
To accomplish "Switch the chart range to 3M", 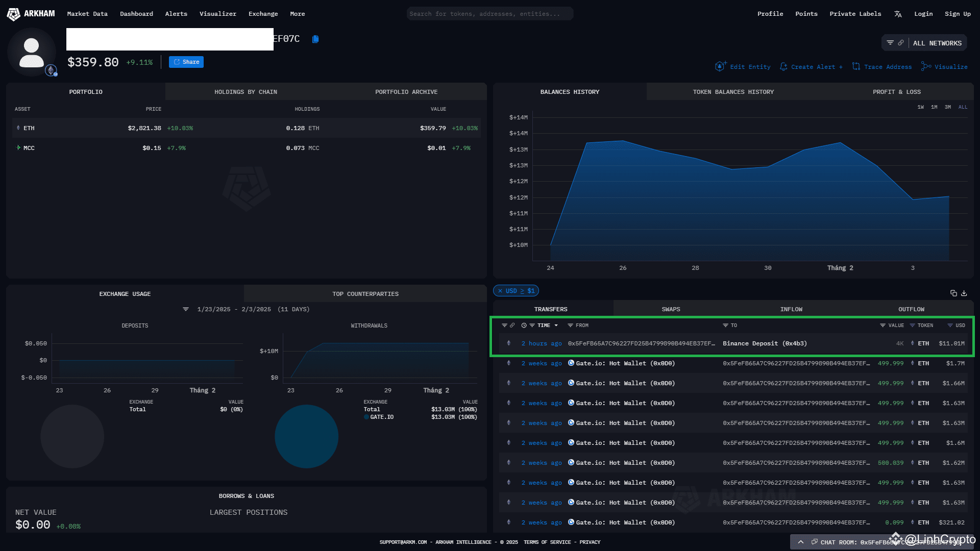I will pos(947,107).
